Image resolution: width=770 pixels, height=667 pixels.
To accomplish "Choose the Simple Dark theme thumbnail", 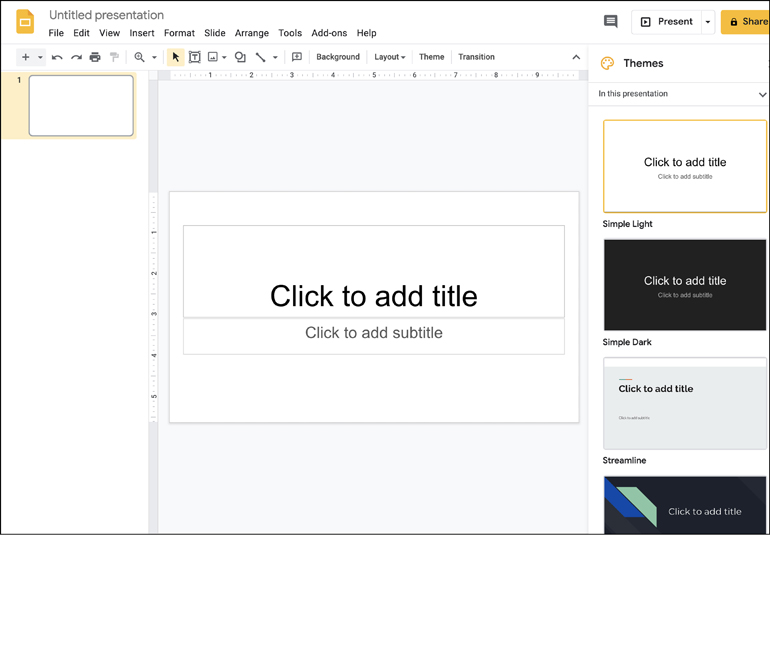I will [684, 285].
